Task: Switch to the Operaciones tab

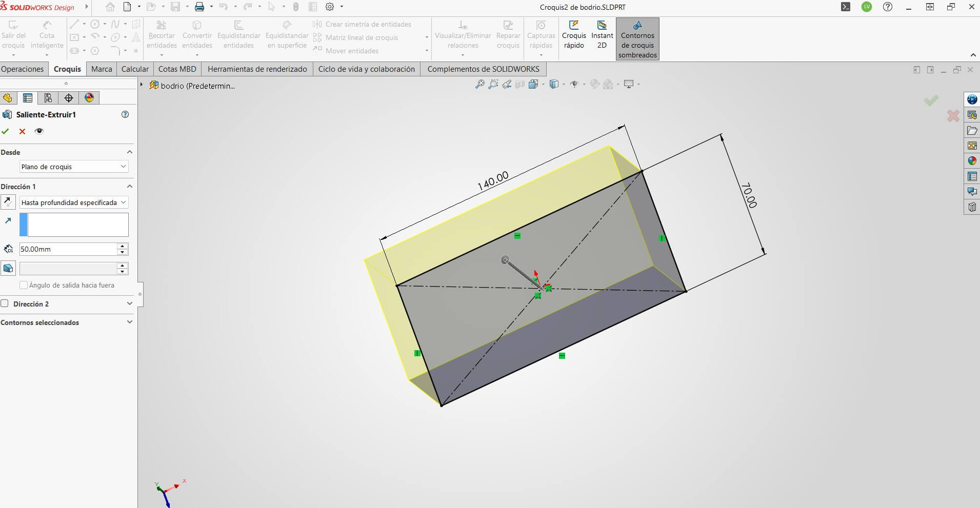Action: (23, 69)
